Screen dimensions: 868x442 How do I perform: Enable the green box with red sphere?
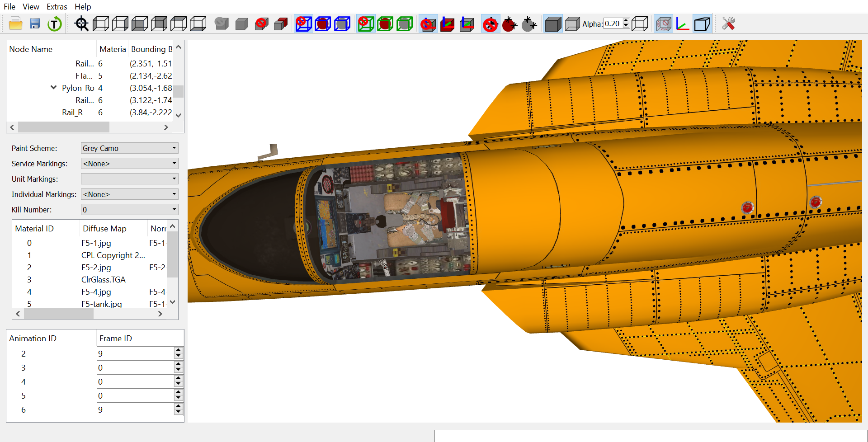[385, 24]
